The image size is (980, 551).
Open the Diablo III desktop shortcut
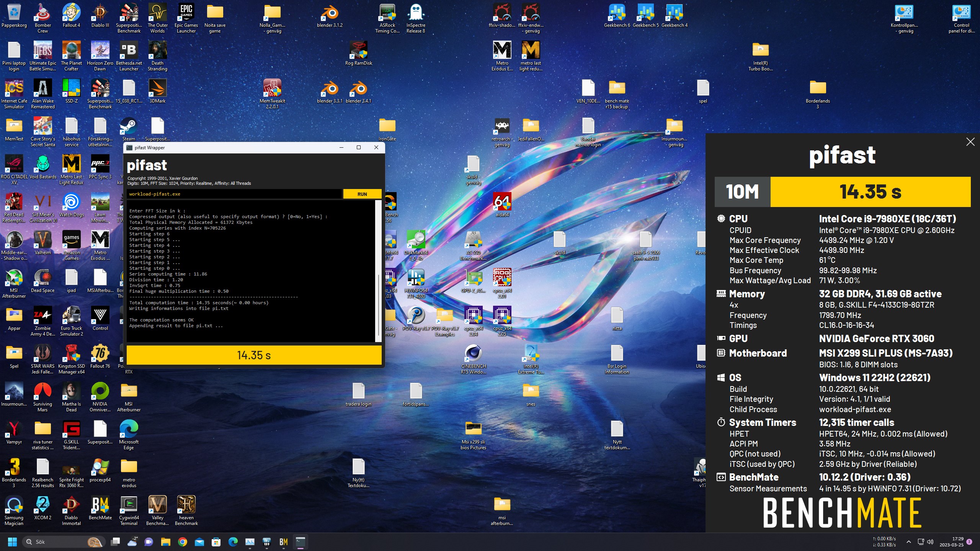pos(100,16)
